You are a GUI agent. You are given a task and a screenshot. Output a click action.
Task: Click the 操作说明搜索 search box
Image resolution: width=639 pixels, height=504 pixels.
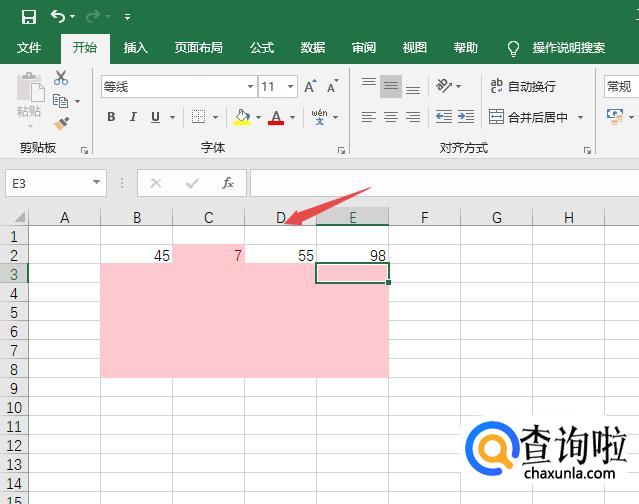point(568,48)
